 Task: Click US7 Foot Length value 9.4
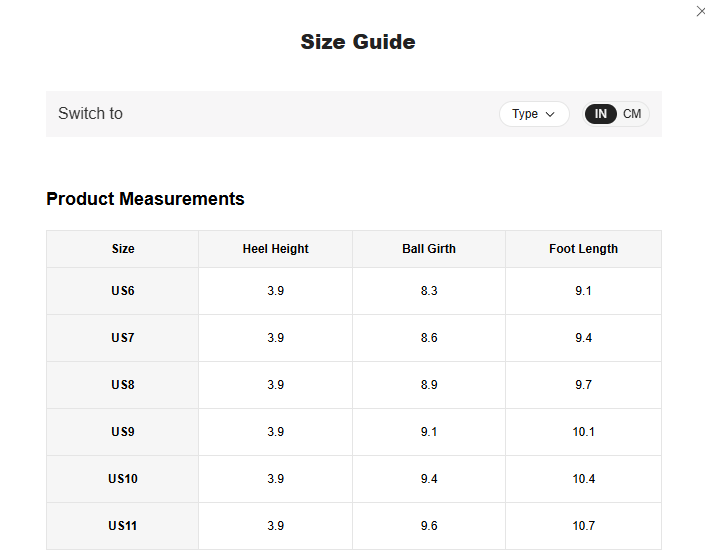583,338
